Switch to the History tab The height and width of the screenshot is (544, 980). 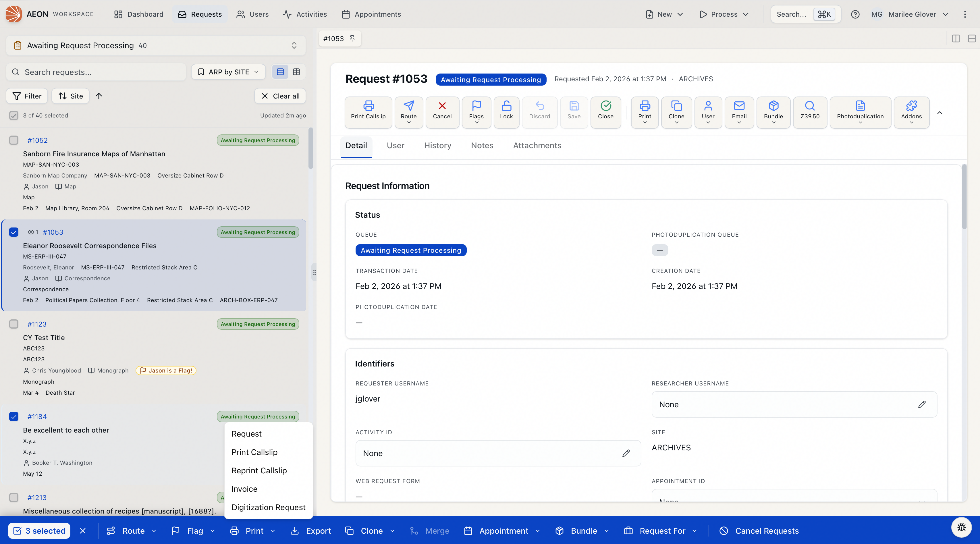[x=437, y=145]
